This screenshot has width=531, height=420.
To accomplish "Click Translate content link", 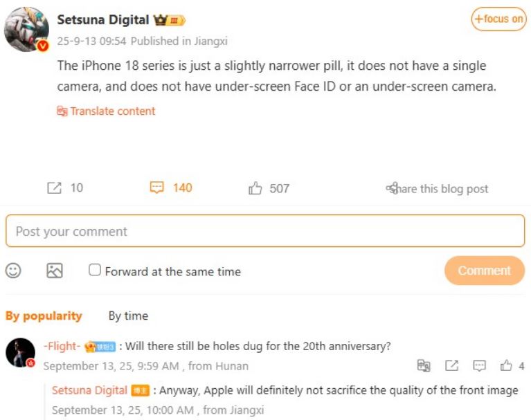I will click(x=106, y=111).
